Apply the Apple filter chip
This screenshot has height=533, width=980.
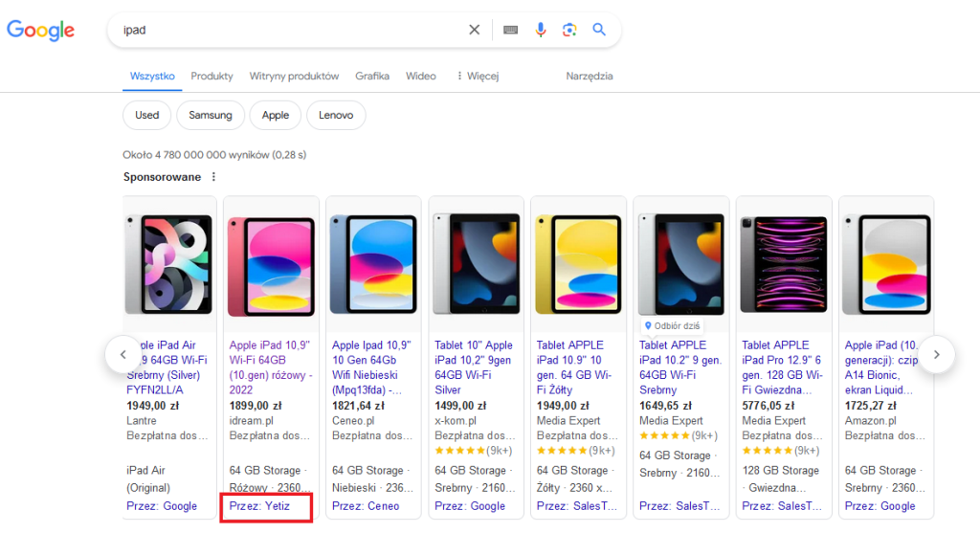point(276,115)
